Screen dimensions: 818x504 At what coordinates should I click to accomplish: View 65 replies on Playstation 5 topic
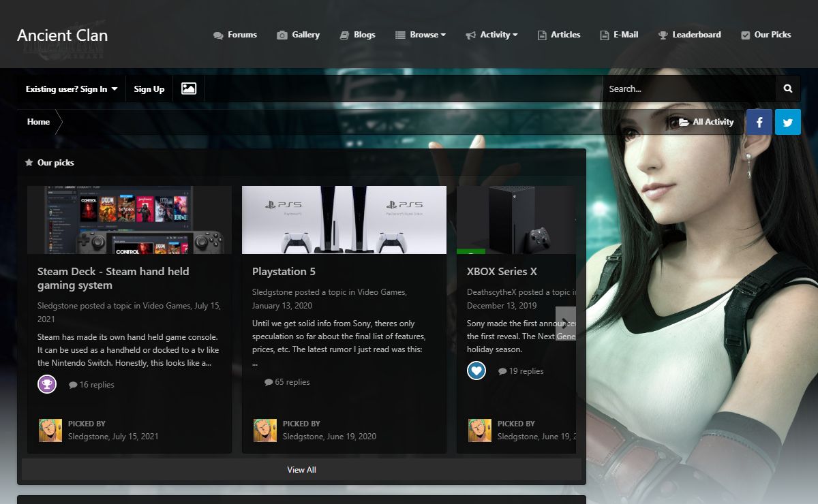tap(287, 382)
